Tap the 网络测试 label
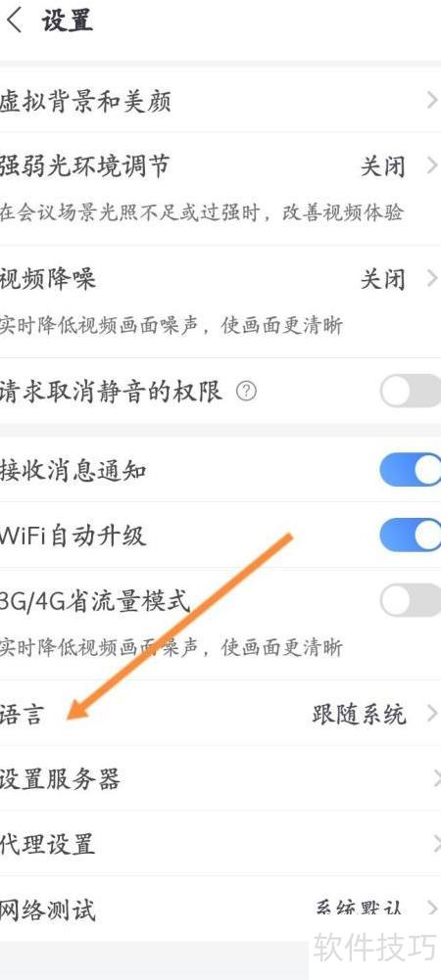Viewport: 441px width, 980px height. tap(48, 909)
